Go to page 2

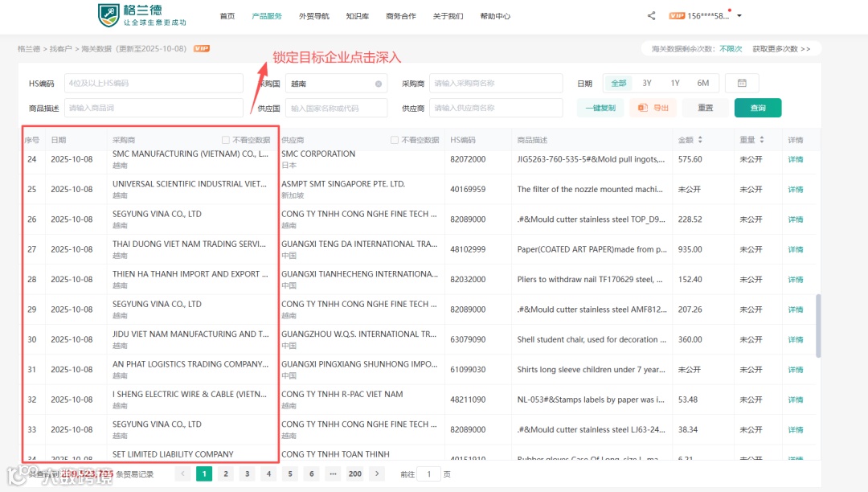[x=225, y=474]
